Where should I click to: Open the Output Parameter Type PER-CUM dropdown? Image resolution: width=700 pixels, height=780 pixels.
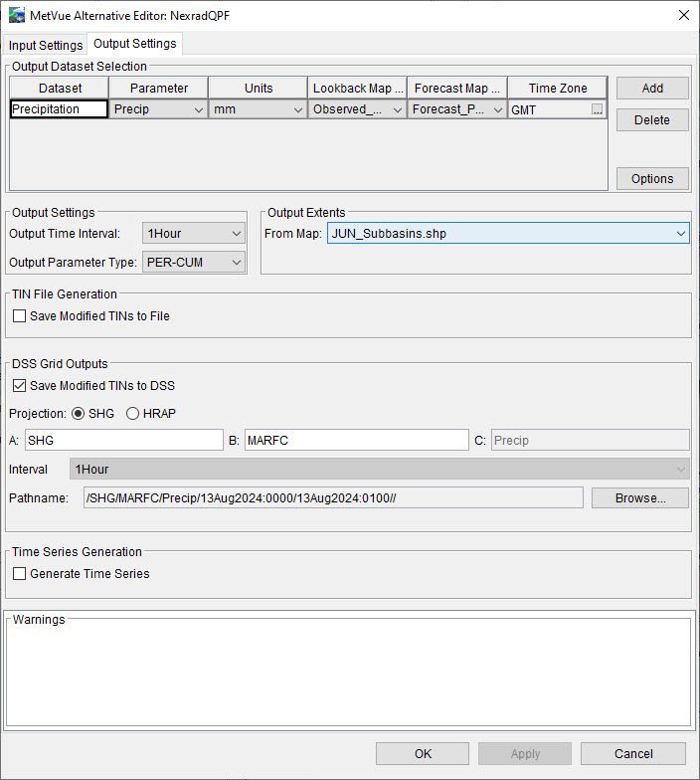click(x=193, y=263)
